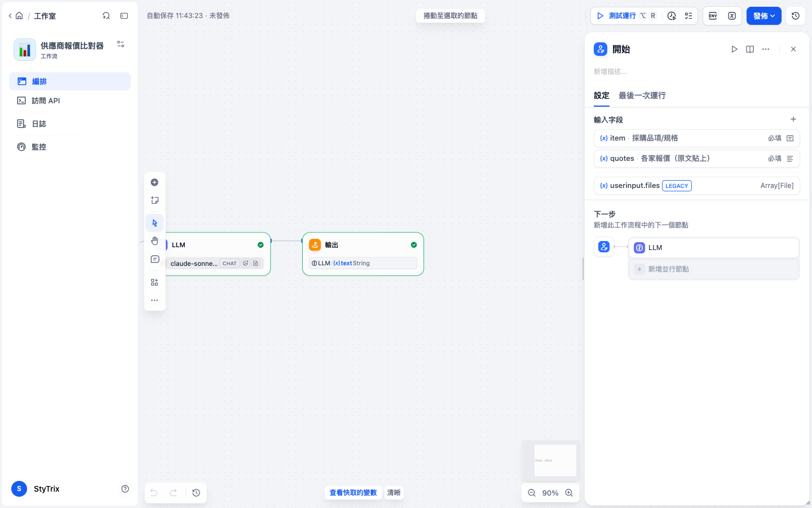
Task: Select the hand pan tool
Action: click(155, 241)
